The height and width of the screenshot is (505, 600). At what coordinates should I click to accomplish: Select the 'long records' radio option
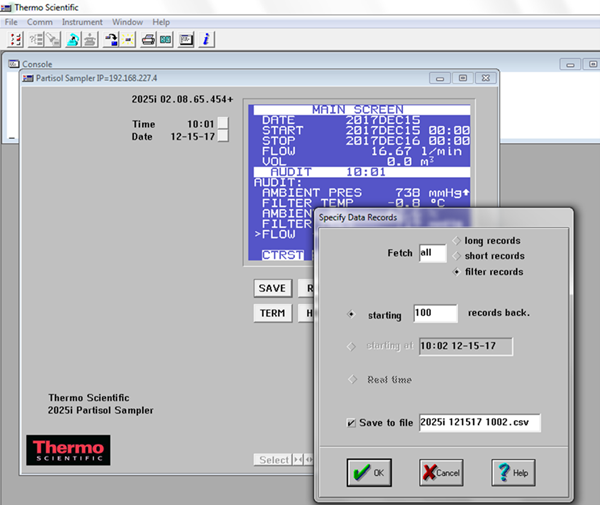pyautogui.click(x=458, y=241)
